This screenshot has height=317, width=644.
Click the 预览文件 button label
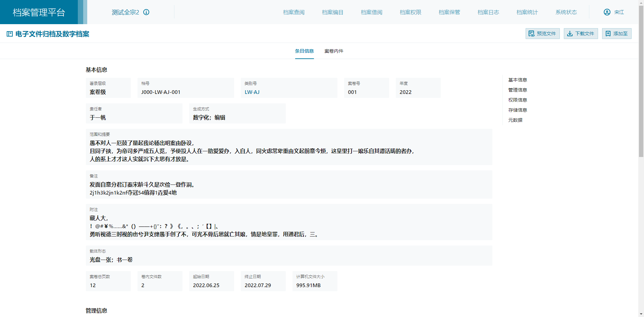[546, 34]
